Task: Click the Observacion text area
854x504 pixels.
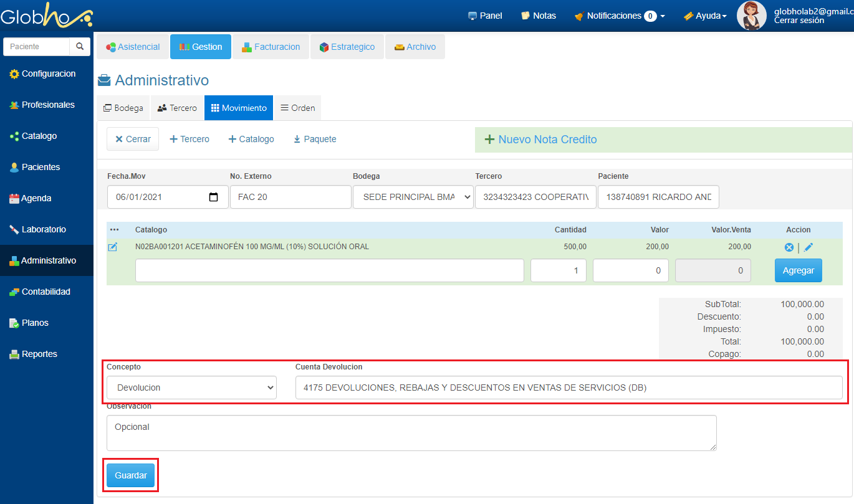Action: coord(411,433)
